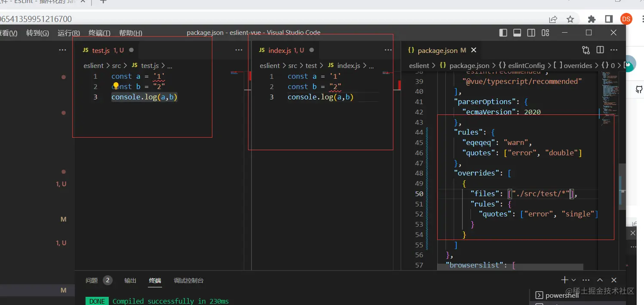644x305 pixels.
Task: Click 'src' breadcrumb in test.js editor
Action: click(116, 66)
